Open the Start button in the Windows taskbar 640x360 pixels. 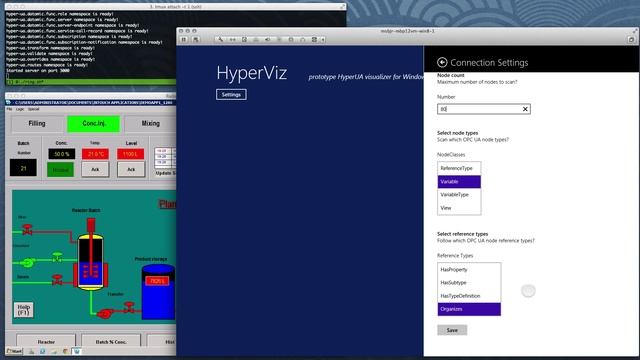(x=14, y=351)
